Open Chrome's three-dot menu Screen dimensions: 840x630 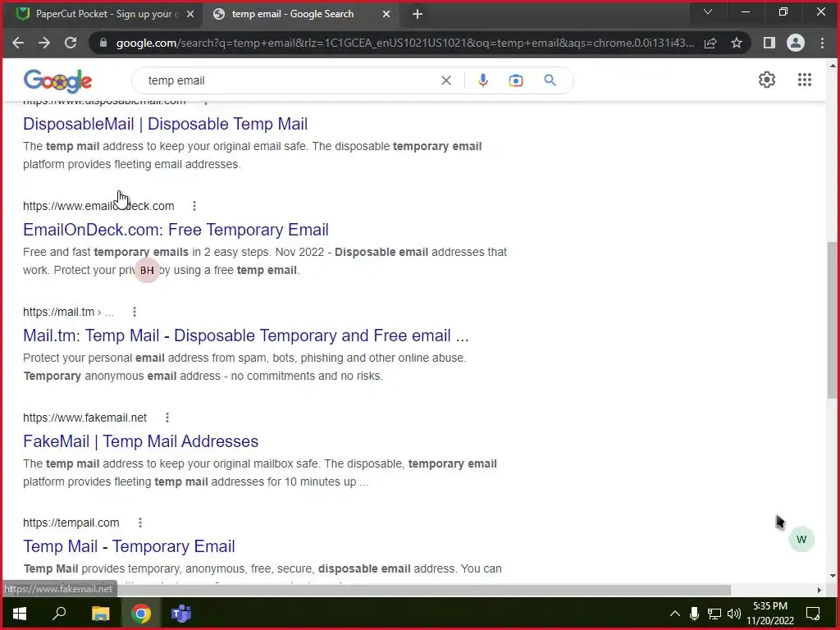tap(822, 43)
